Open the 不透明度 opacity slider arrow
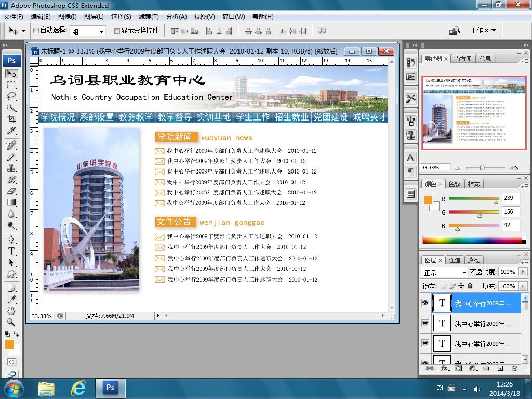Viewport: 532px width, 399px height. coord(523,272)
